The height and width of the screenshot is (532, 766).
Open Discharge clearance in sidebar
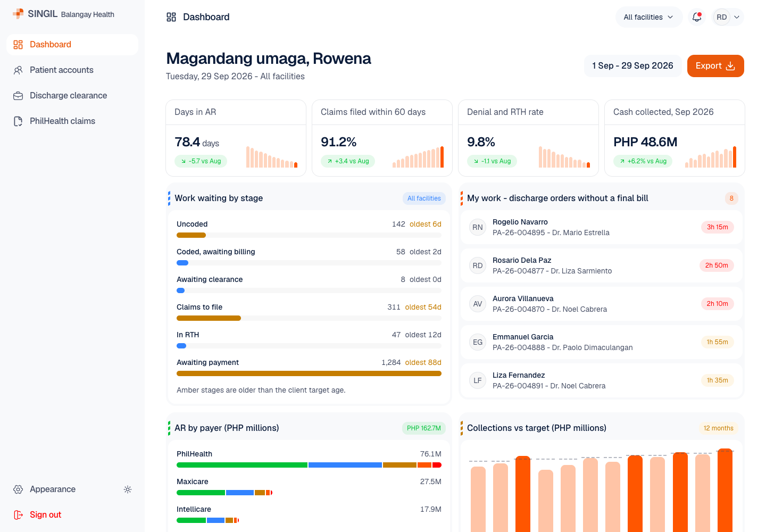coord(72,96)
